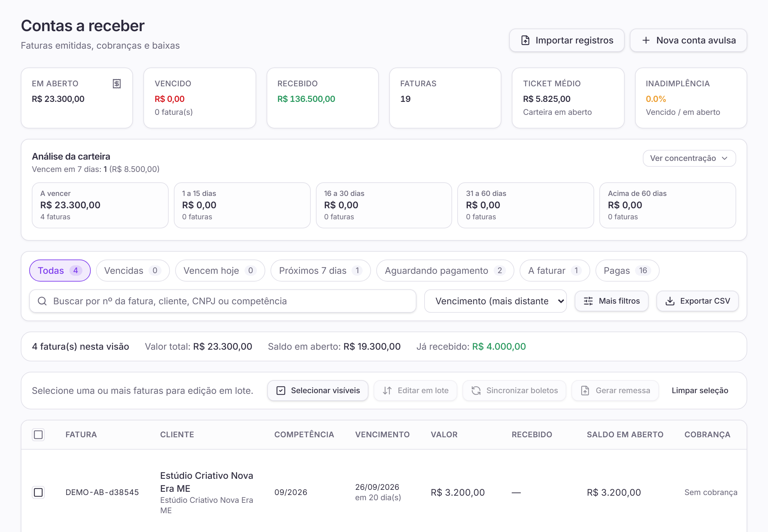Click the 31 a 60 dias aging card
Viewport: 768px width, 532px height.
pyautogui.click(x=525, y=205)
